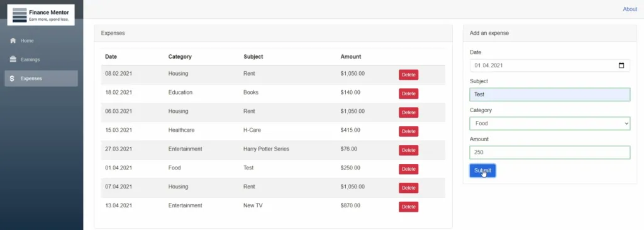
Task: Click the Expenses panel title
Action: click(113, 33)
